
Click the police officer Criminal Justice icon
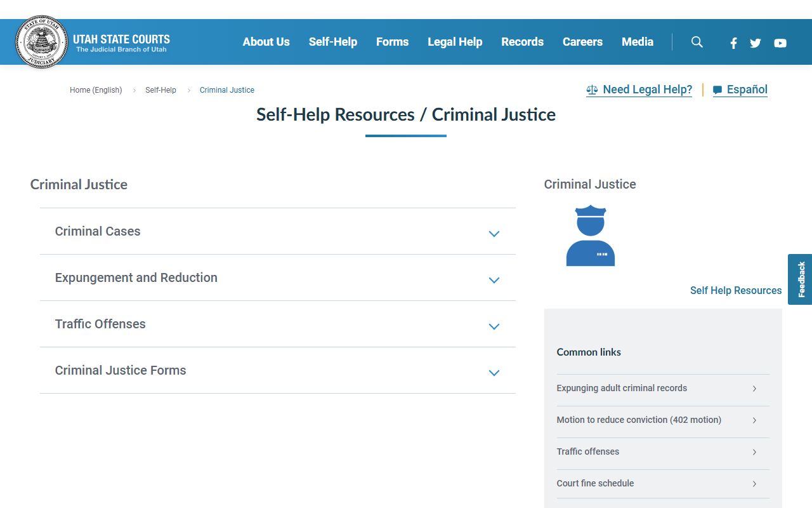point(591,236)
